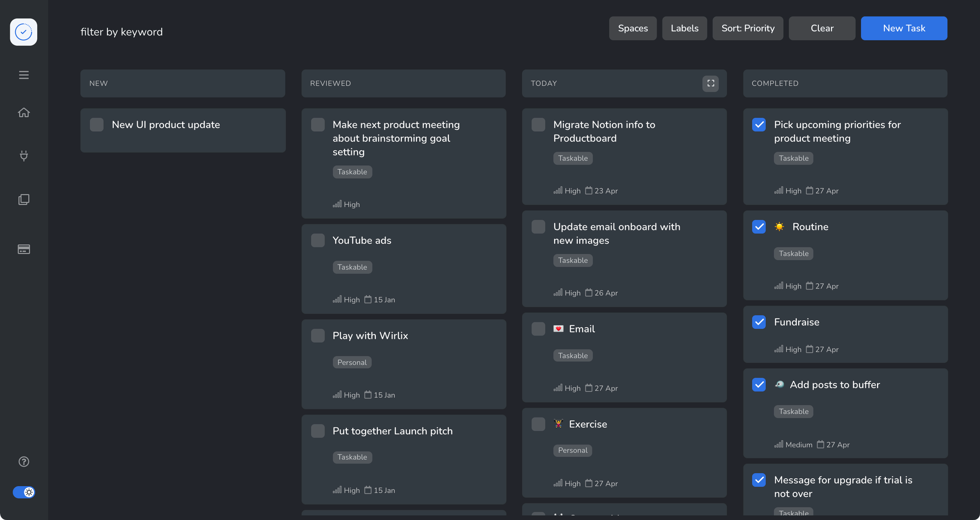Uncheck the completed 'Fundraise' task
Image resolution: width=980 pixels, height=520 pixels.
click(759, 322)
